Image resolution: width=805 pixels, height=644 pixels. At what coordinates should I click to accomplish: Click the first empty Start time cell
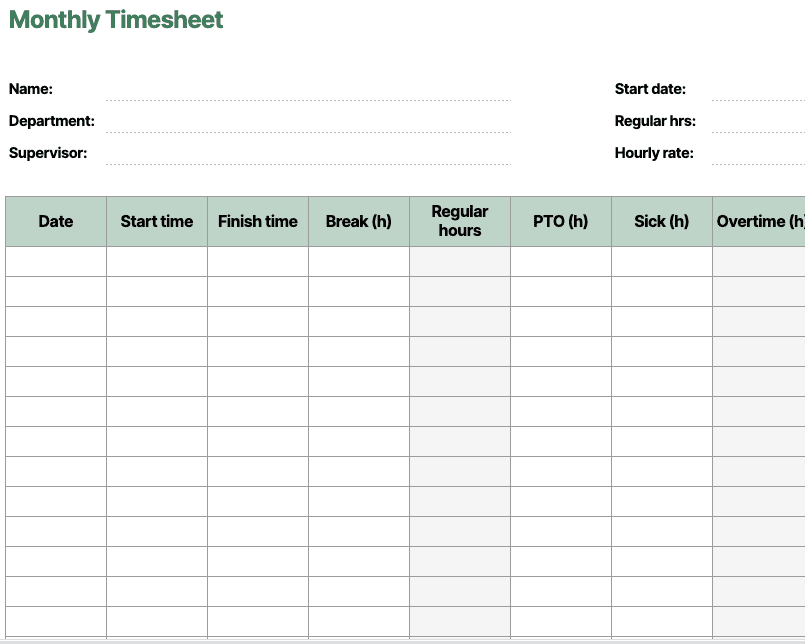(157, 262)
